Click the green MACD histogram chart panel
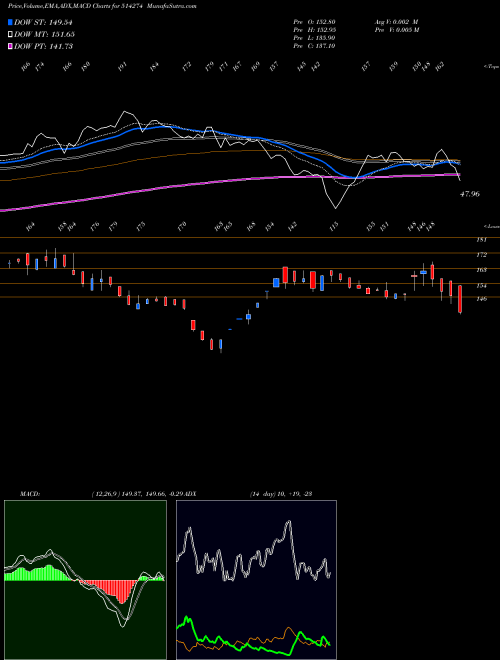Image resolution: width=500 pixels, height=660 pixels. coord(85,580)
